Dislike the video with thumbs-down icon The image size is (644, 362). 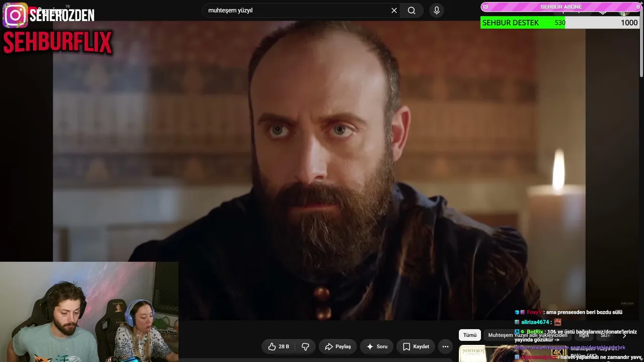pos(305,346)
